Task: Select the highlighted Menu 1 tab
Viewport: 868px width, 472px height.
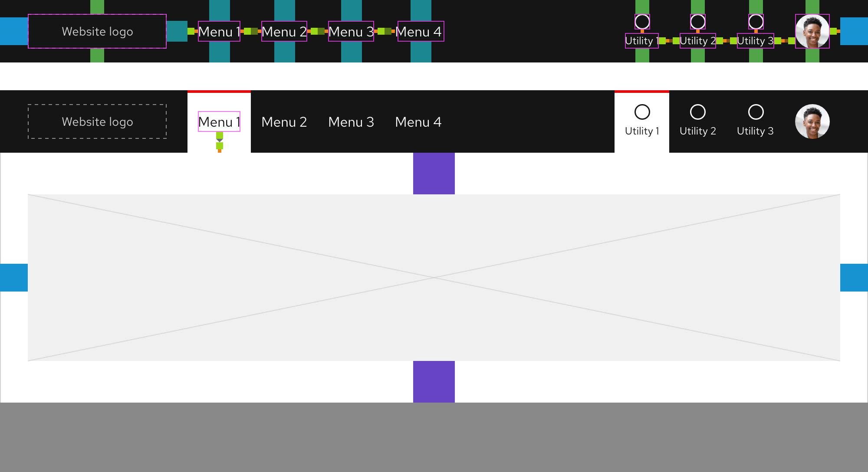Action: [219, 122]
